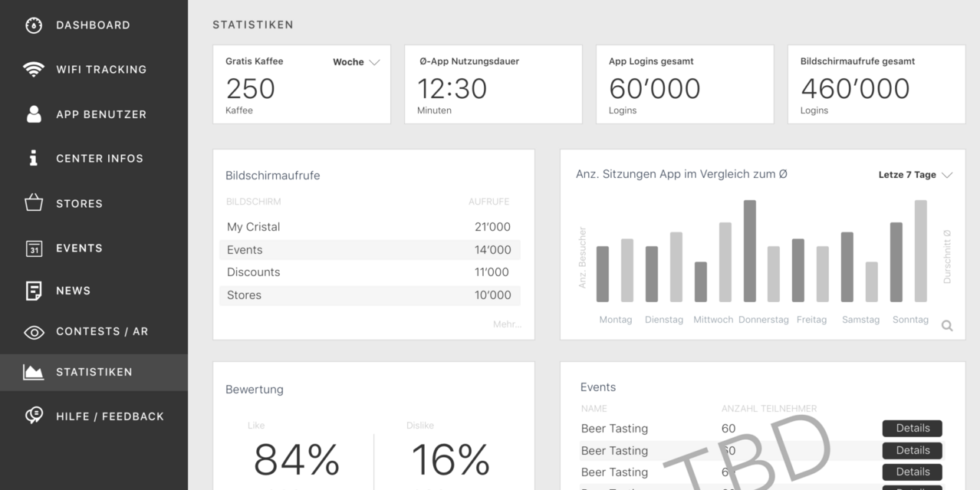Select Statistiken menu label
This screenshot has width=980, height=490.
(94, 372)
